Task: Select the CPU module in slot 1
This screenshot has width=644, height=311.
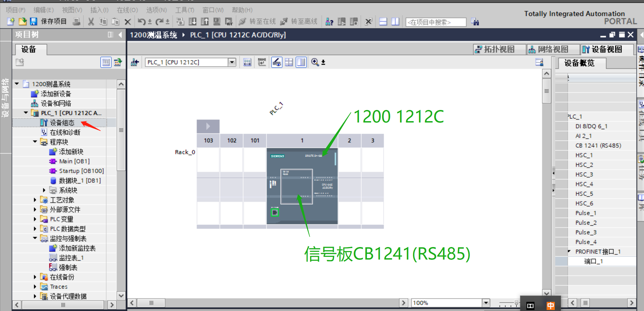Action: click(x=302, y=186)
